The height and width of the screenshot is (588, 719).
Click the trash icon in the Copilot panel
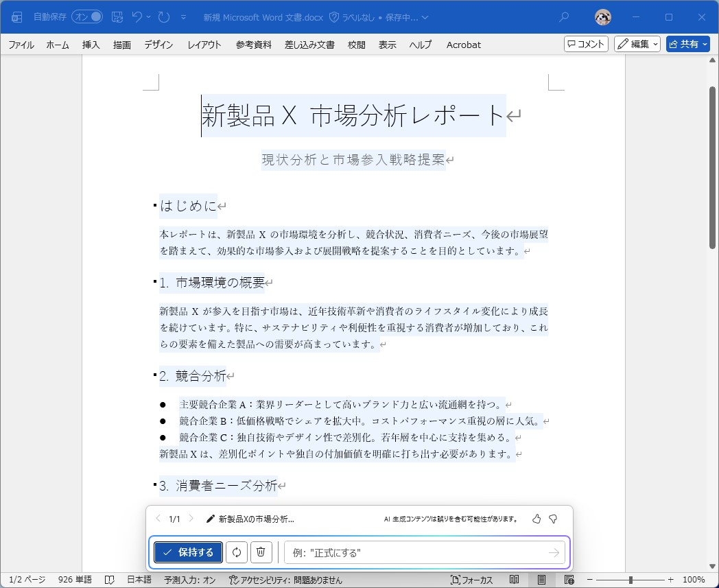coord(261,552)
